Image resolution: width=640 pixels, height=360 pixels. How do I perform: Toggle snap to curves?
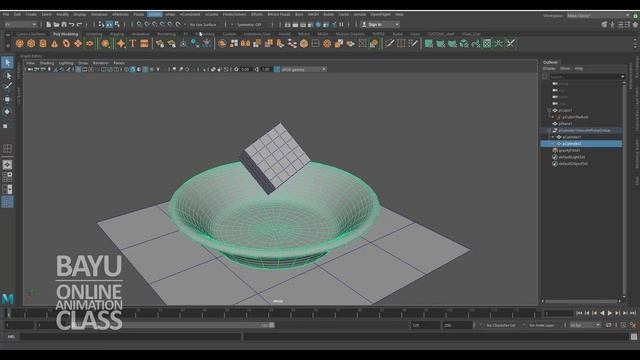147,24
